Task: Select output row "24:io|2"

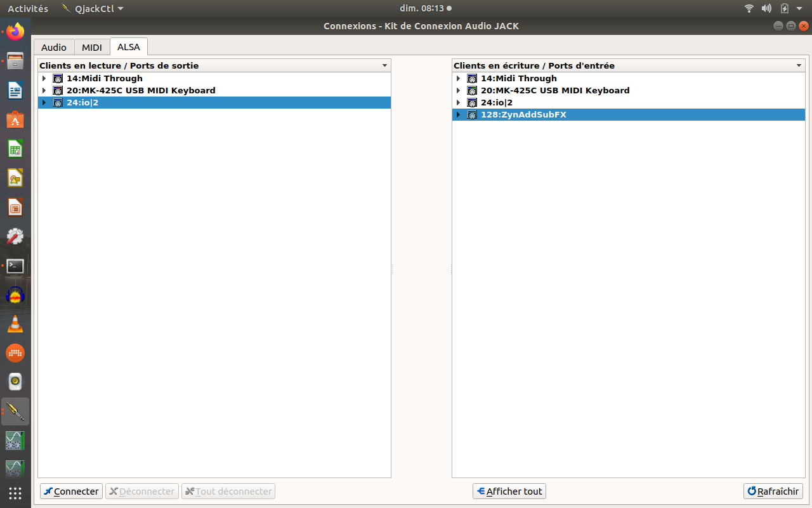Action: 214,103
